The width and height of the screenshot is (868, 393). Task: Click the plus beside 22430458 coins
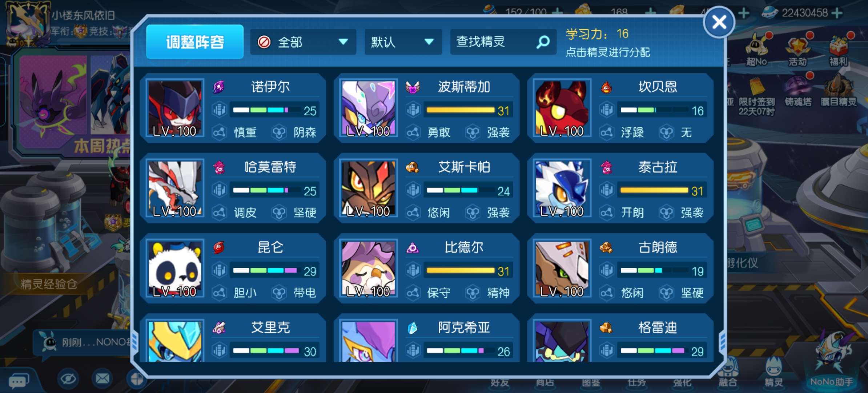(837, 13)
